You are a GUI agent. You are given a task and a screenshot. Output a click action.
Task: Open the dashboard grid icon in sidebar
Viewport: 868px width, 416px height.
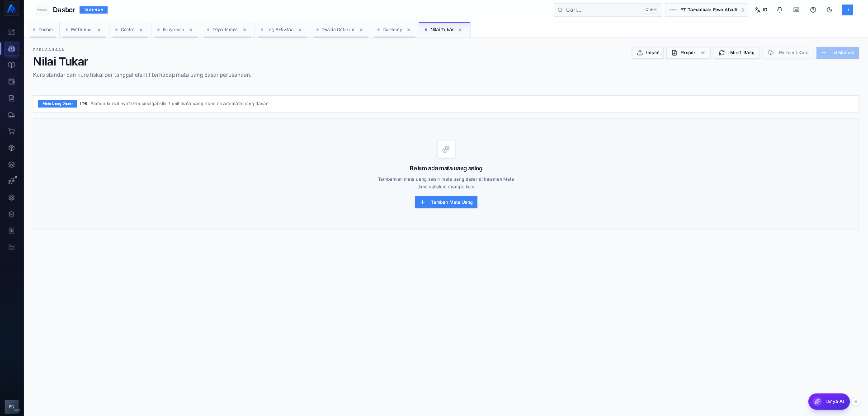point(12,32)
